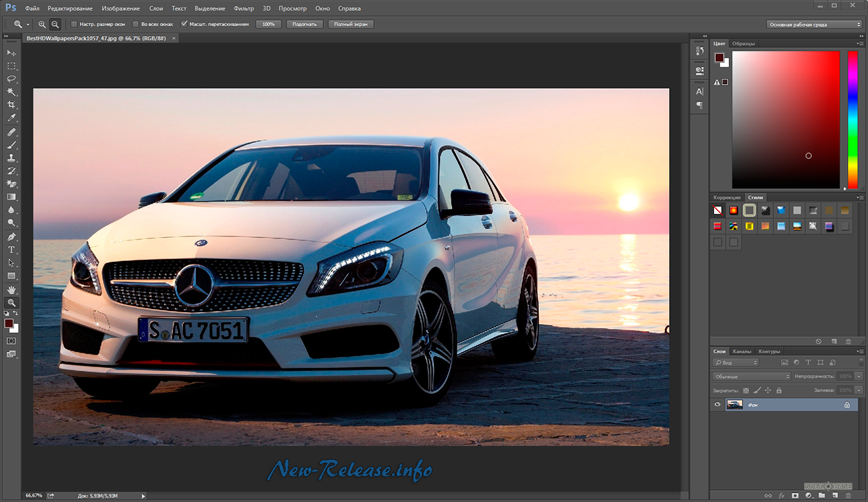Image resolution: width=868 pixels, height=502 pixels.
Task: Toggle lock image pixels brush icon
Action: [757, 391]
